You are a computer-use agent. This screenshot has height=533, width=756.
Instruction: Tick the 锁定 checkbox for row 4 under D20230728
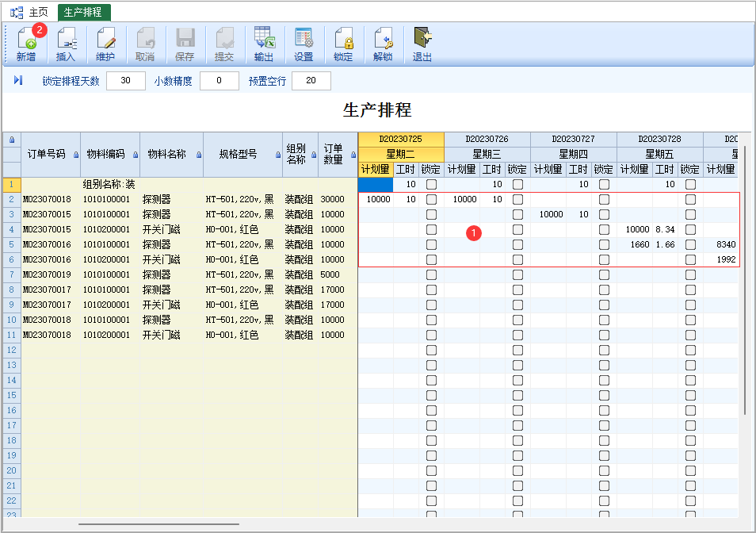click(690, 230)
